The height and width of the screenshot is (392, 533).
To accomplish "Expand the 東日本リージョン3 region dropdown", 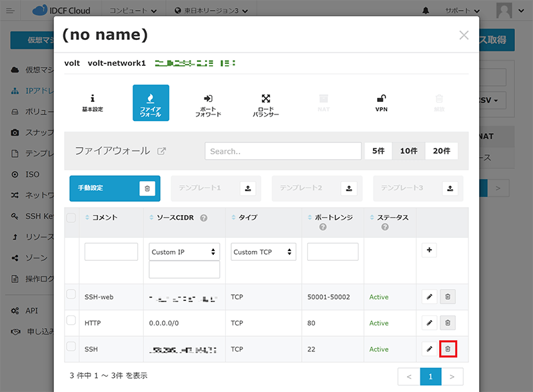I will point(211,11).
